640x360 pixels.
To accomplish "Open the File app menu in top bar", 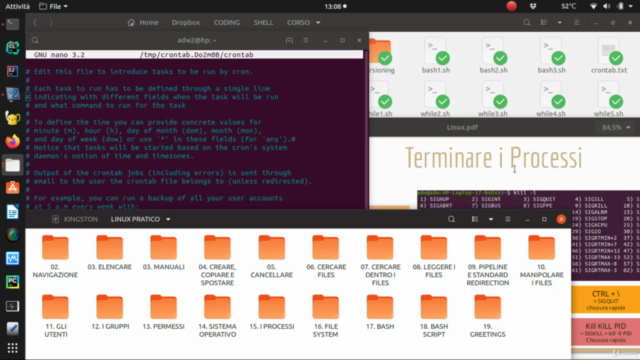I will tap(53, 6).
